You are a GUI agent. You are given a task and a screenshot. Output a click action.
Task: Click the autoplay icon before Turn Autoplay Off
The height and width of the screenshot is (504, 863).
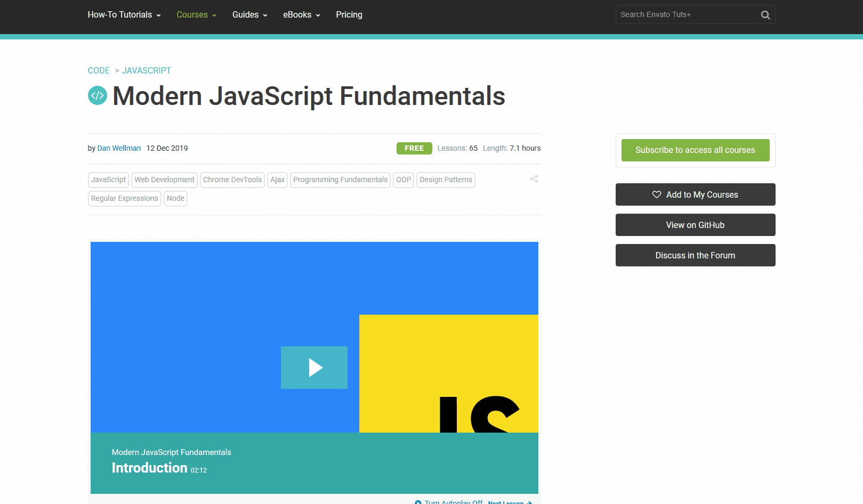coord(418,502)
